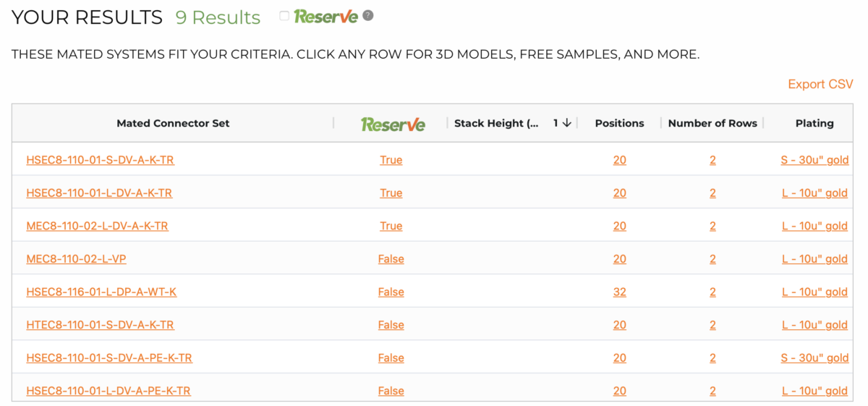868x406 pixels.
Task: Export results as CSV
Action: (x=820, y=84)
